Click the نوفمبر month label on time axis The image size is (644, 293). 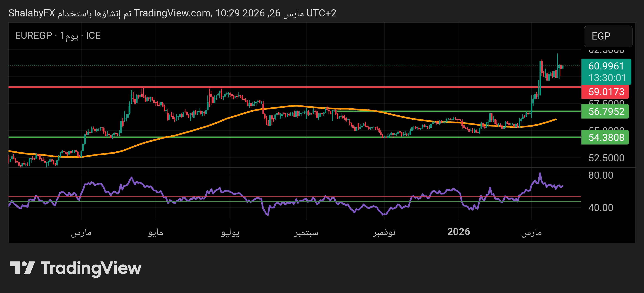(x=384, y=232)
